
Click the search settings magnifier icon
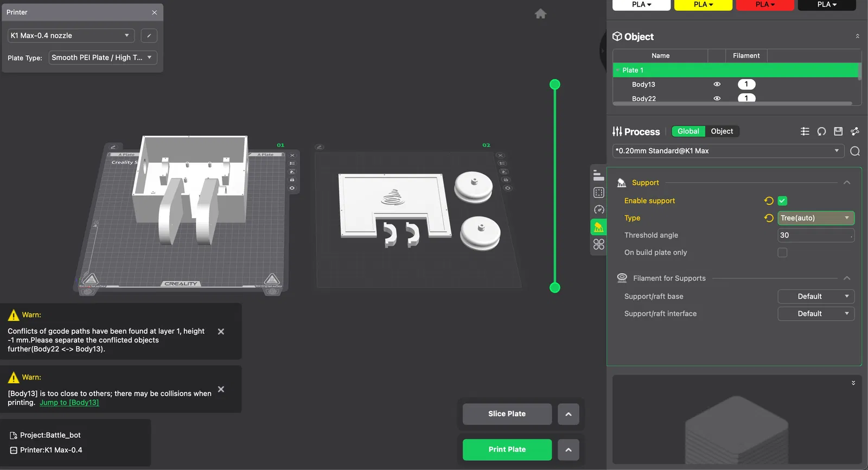point(855,151)
